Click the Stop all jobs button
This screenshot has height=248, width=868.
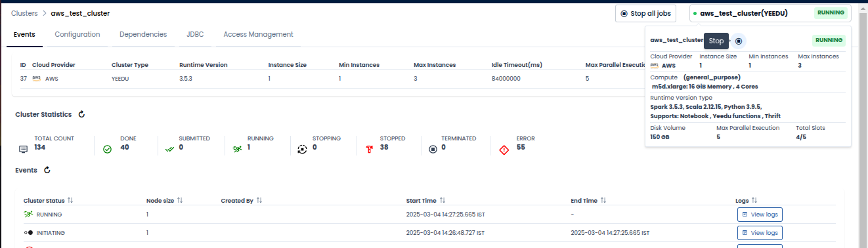click(645, 14)
